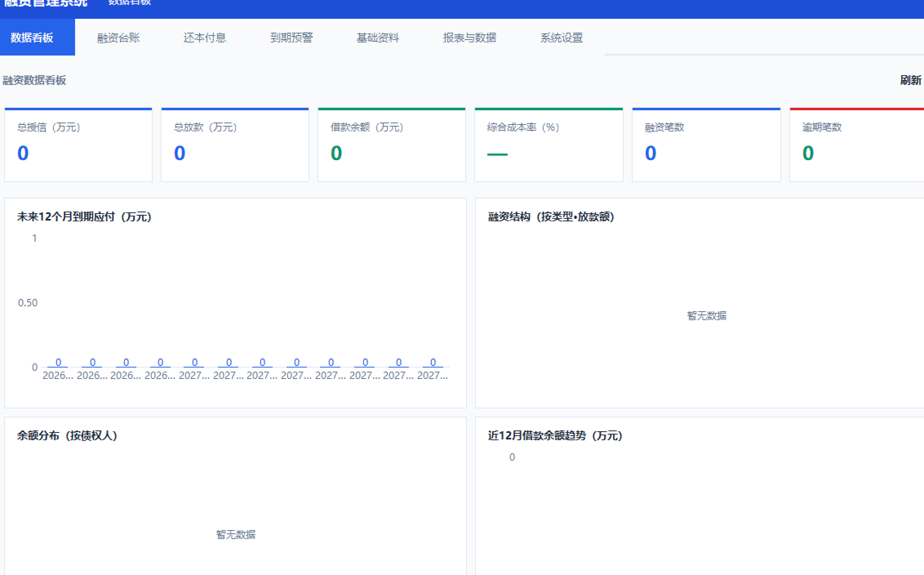
Task: Select the 总放款（万元）card
Action: (x=235, y=145)
